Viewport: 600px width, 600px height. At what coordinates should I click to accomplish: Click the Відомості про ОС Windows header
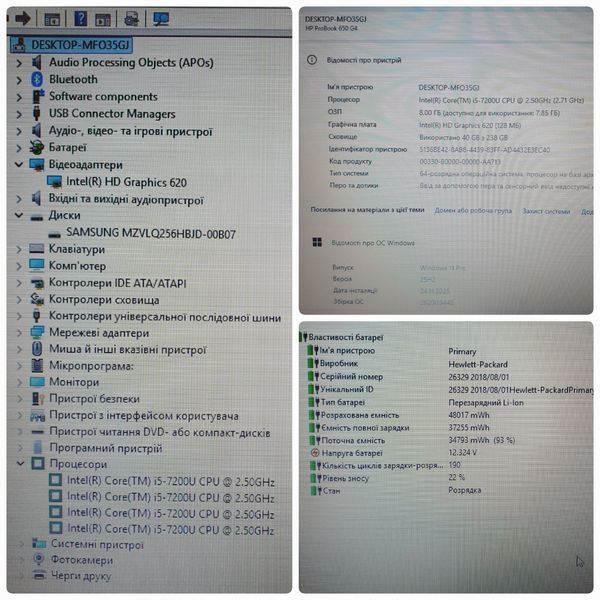tap(373, 243)
